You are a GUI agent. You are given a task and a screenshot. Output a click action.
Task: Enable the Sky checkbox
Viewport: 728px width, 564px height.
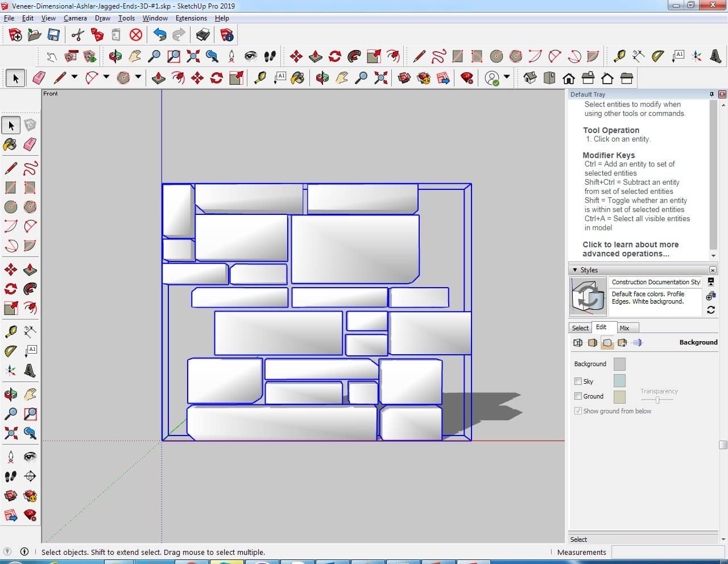pos(578,381)
